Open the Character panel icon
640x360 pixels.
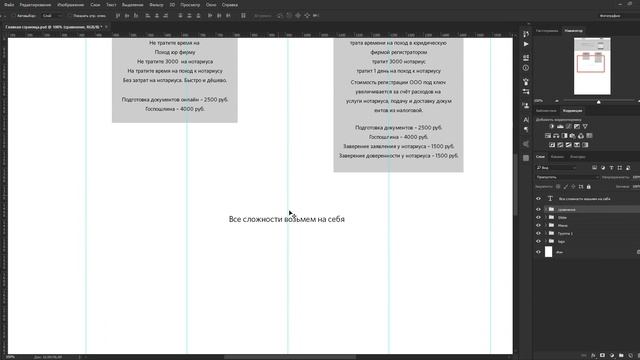coord(526,120)
